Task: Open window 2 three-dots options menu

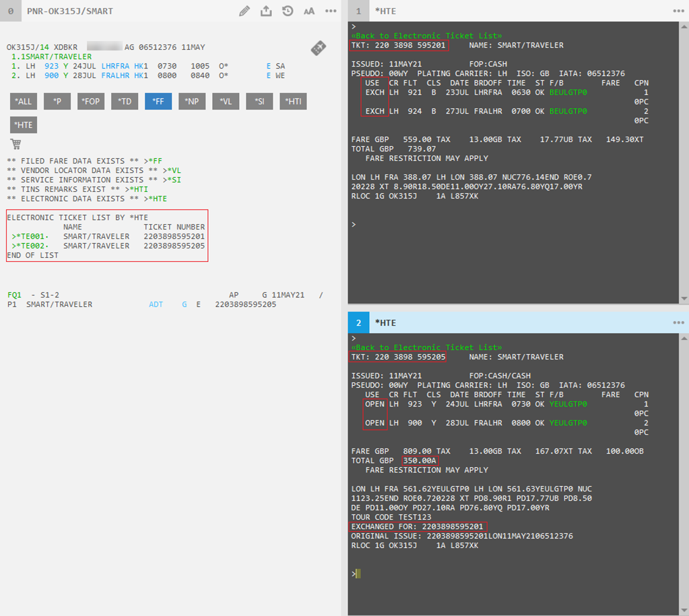Action: (x=678, y=322)
